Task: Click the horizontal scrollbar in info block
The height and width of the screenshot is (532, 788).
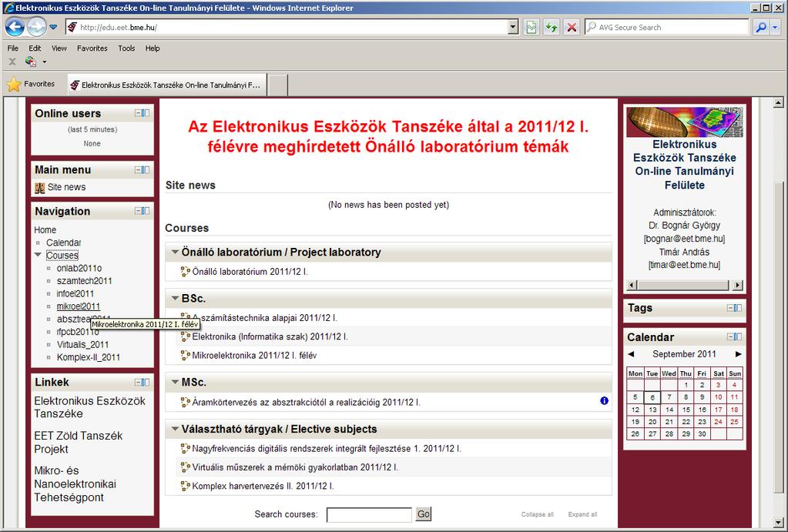Action: pos(685,285)
